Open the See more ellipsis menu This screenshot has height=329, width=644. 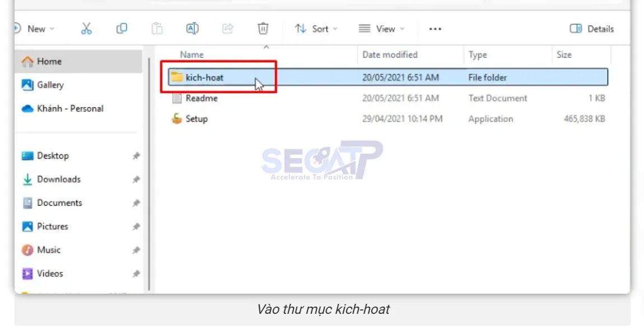(435, 29)
